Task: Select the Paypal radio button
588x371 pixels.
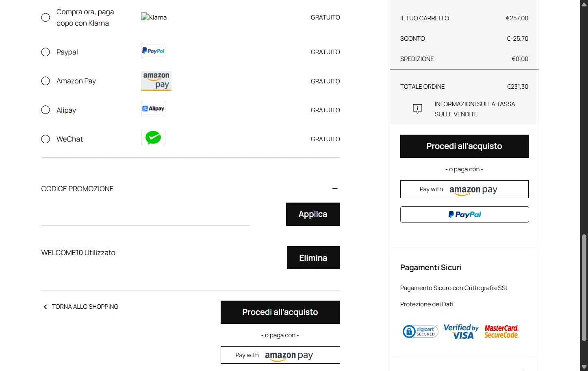Action: (46, 52)
